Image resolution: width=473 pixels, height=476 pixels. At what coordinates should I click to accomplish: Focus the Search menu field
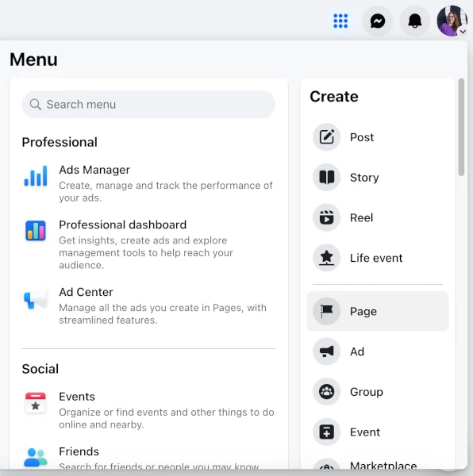[x=148, y=105]
